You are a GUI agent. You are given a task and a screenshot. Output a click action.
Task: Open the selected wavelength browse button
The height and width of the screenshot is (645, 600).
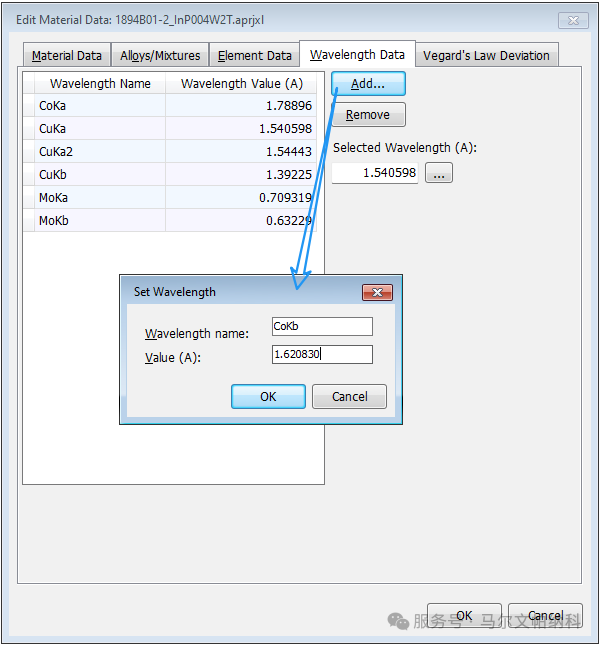[439, 173]
